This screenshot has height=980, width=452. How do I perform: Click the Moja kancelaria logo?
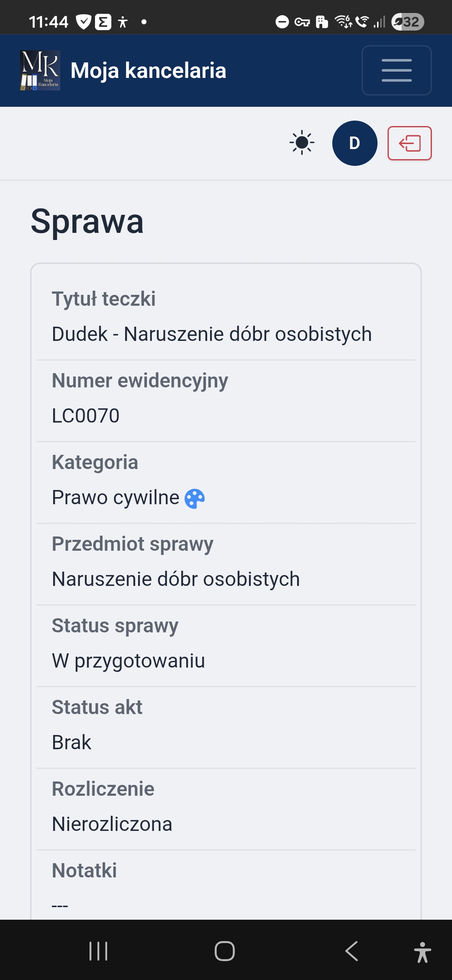click(x=40, y=70)
